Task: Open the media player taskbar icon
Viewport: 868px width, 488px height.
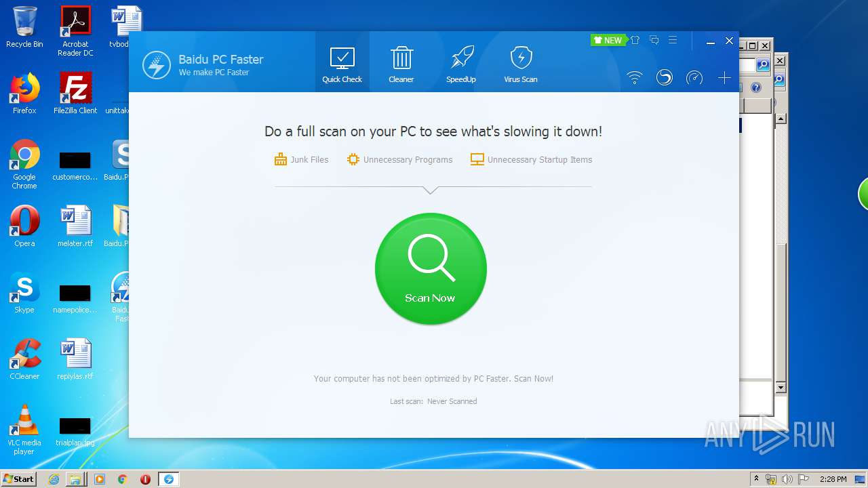Action: tap(100, 479)
